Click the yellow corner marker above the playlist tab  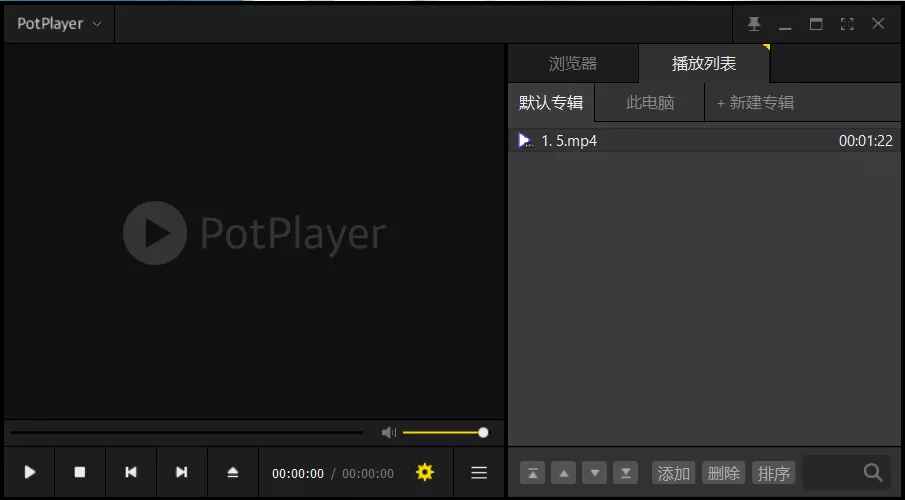tap(766, 47)
